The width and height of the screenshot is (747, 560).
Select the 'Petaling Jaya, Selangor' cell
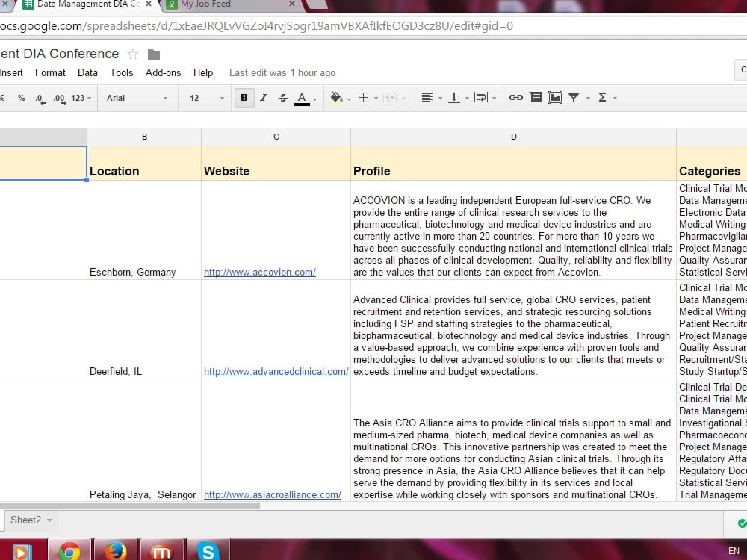144,440
